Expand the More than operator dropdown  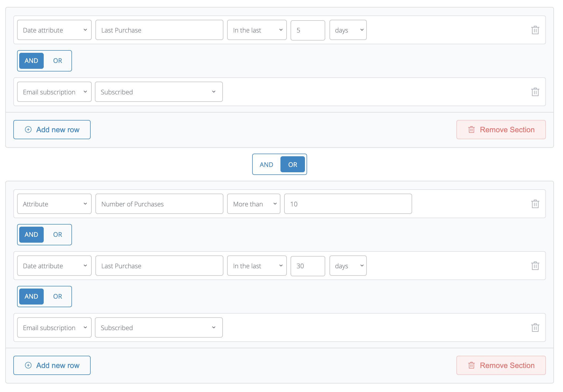(254, 204)
